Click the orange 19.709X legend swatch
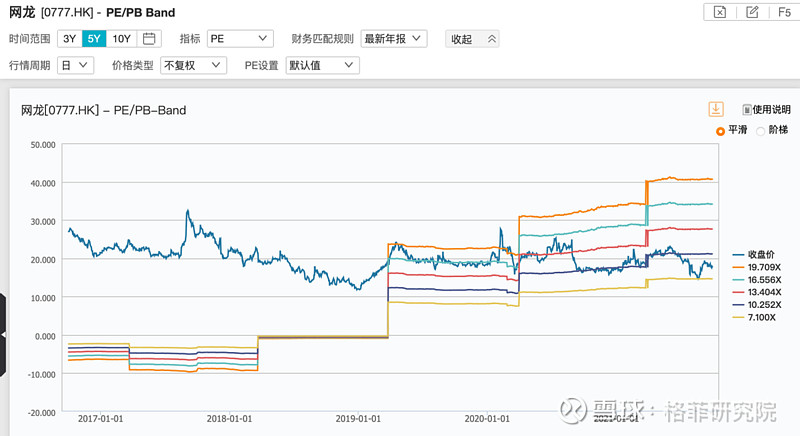The width and height of the screenshot is (800, 436). pos(741,268)
